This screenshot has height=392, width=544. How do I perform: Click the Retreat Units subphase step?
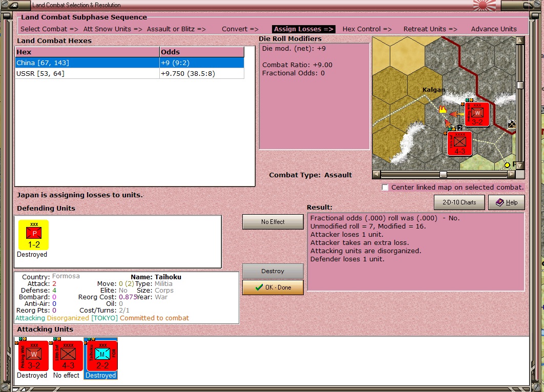[430, 29]
